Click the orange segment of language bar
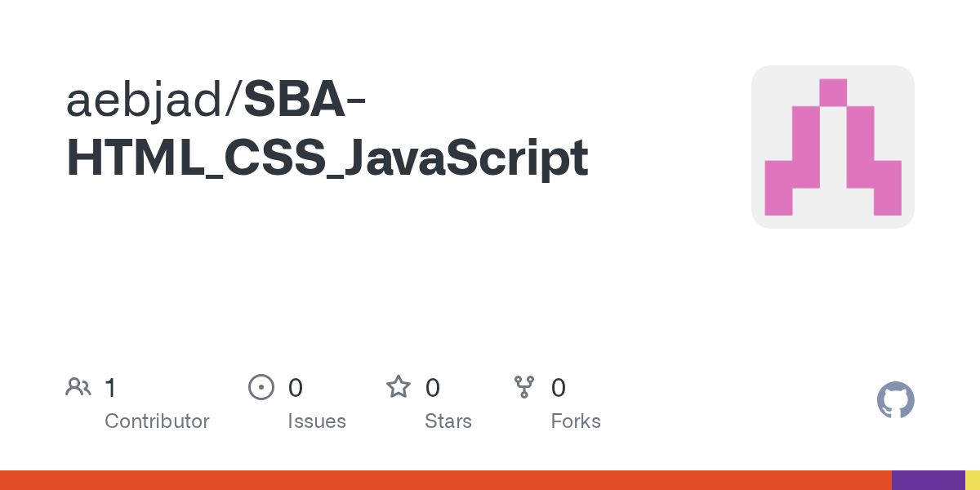Screen dimensions: 980x490 pos(446,480)
